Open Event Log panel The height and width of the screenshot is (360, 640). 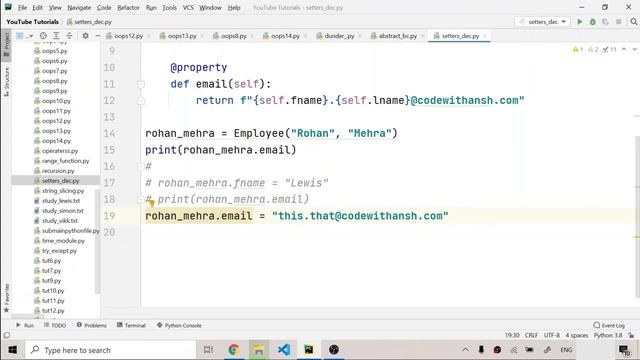(x=609, y=325)
